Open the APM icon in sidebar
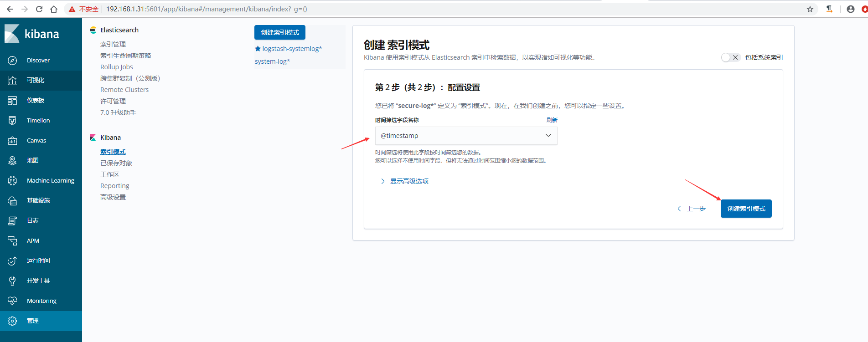 12,240
